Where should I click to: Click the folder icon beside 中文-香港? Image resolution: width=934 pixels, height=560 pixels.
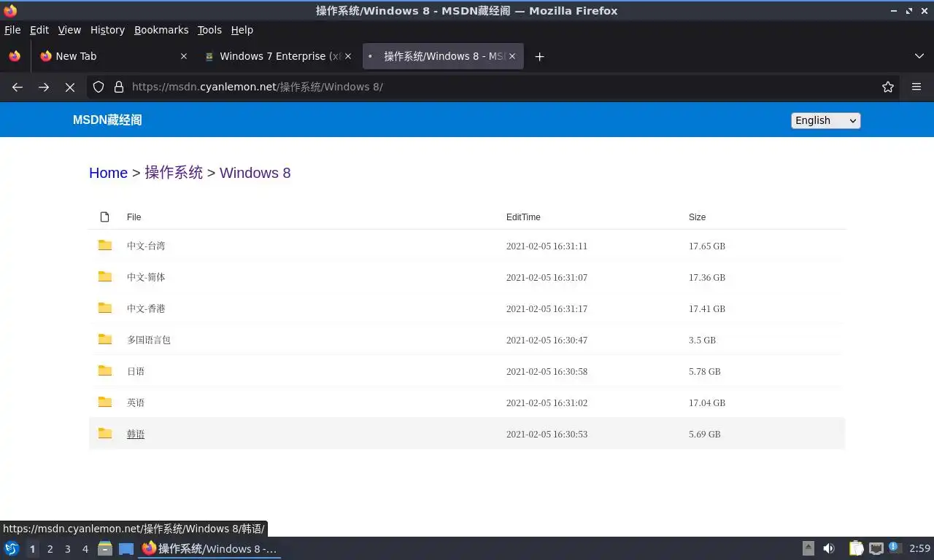(x=105, y=308)
